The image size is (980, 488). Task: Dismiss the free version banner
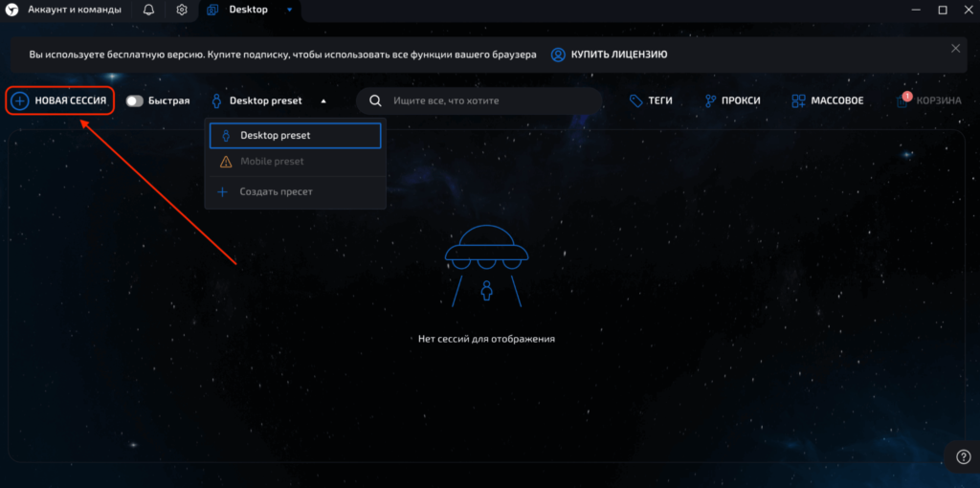coord(955,48)
